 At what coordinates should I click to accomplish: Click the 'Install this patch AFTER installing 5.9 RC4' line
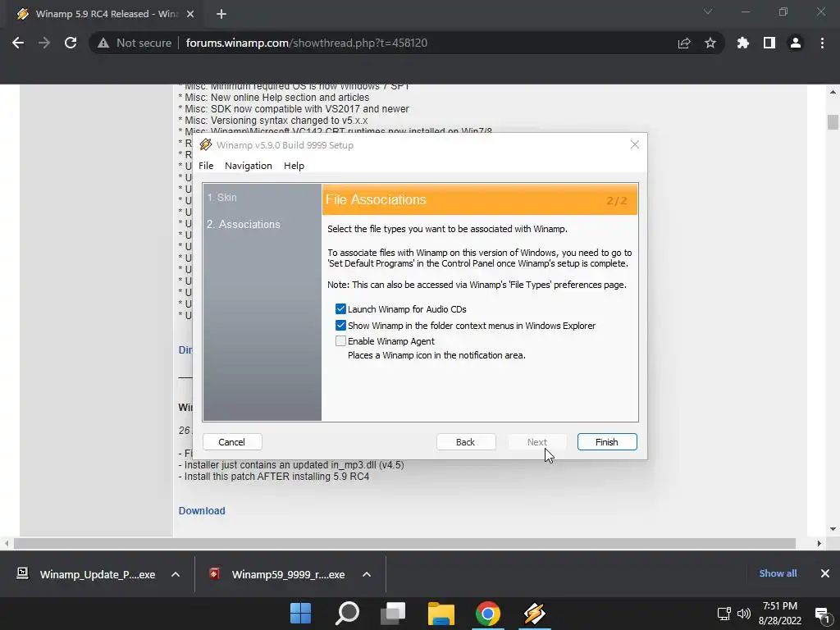click(274, 477)
